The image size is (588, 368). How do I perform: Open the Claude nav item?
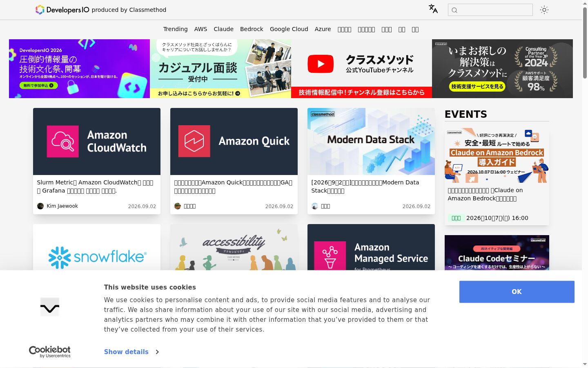point(224,29)
